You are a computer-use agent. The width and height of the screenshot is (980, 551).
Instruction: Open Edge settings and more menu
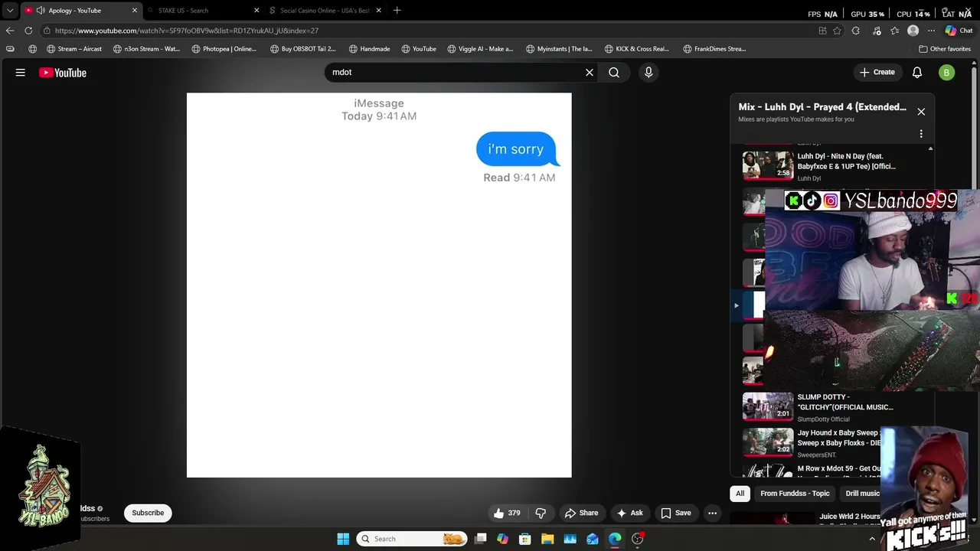point(931,31)
